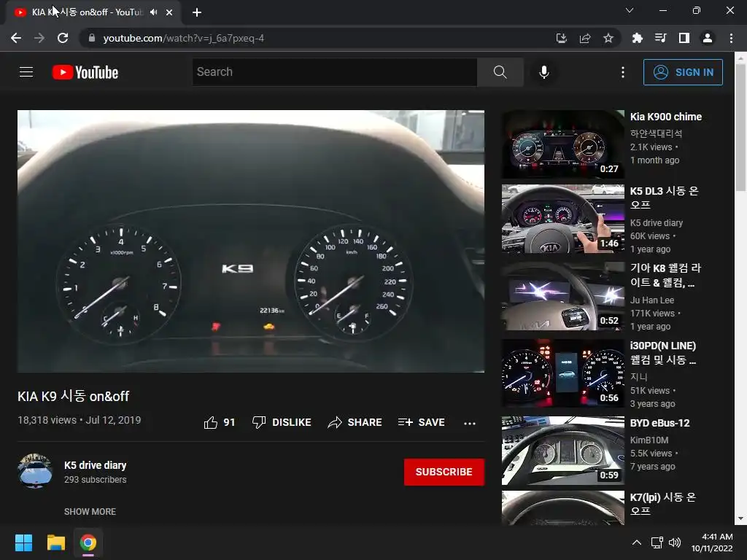
Task: Start voice search with microphone icon
Action: [x=544, y=72]
